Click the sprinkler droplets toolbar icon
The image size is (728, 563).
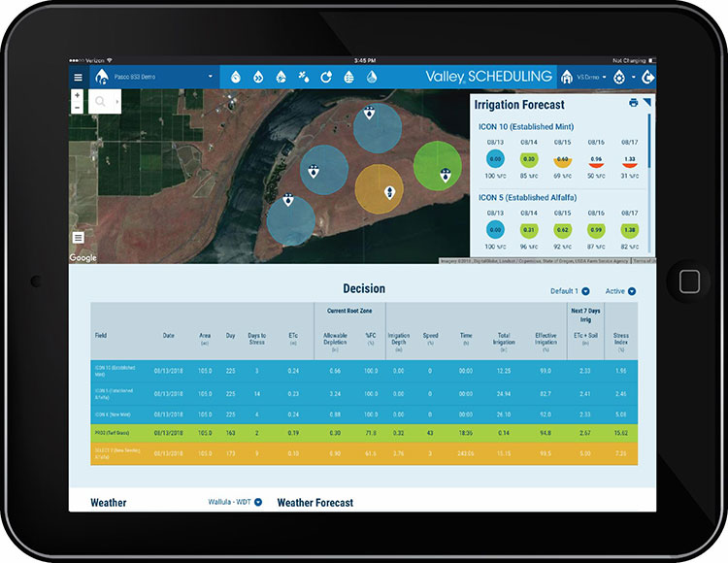[304, 77]
